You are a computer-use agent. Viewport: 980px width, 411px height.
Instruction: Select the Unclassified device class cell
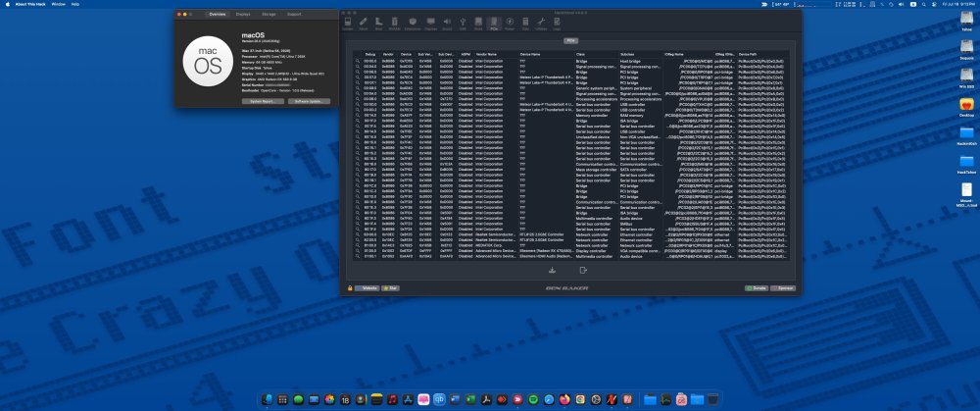point(595,137)
